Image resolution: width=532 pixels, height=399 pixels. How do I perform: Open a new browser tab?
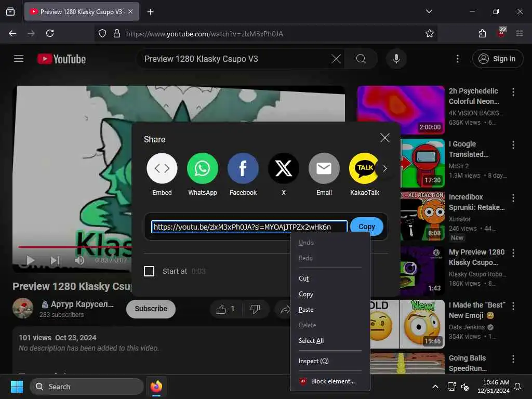(x=150, y=12)
